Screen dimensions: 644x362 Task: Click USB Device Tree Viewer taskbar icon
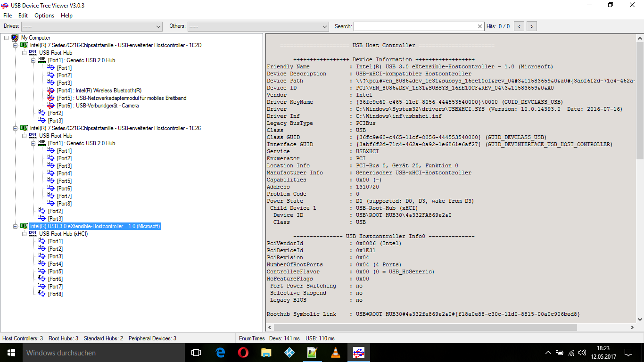(359, 353)
